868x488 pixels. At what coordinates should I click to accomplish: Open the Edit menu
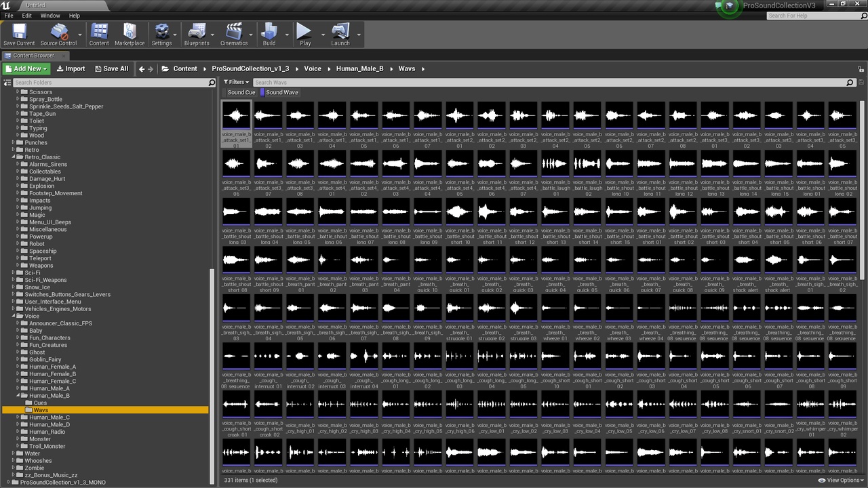tap(26, 16)
